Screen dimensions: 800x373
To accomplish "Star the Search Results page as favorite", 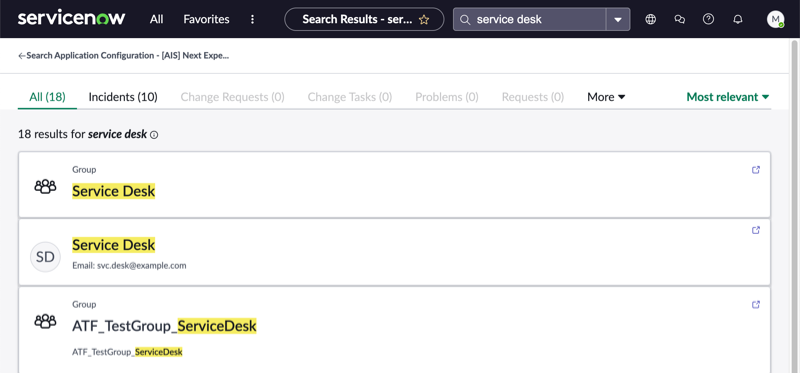I will pyautogui.click(x=423, y=20).
